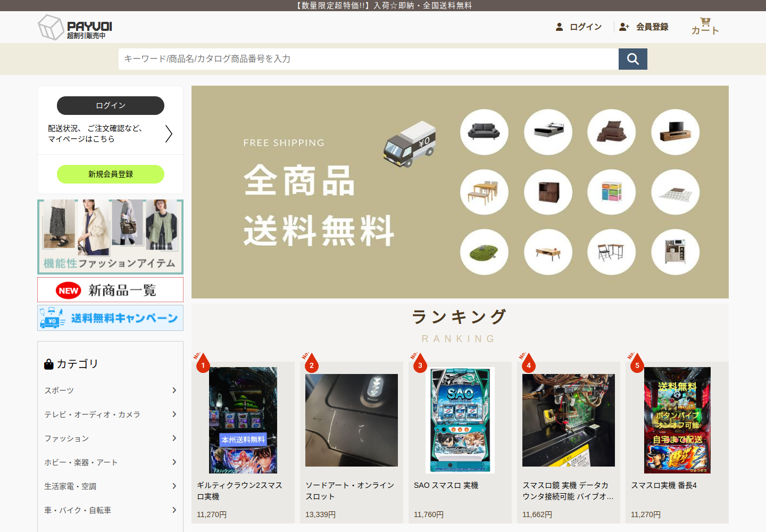Open the スマスロ鏡 実機 product image
Screen dimensions: 766x532
[x=569, y=420]
